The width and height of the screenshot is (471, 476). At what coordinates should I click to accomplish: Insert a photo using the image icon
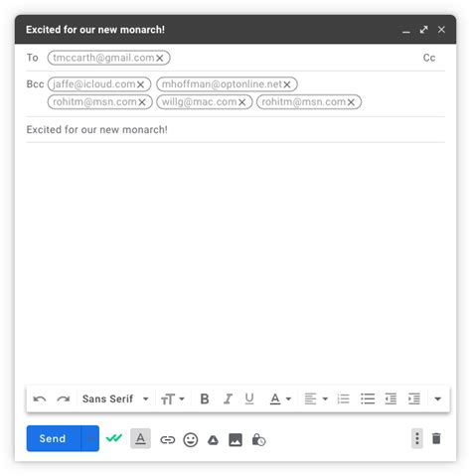(x=235, y=440)
